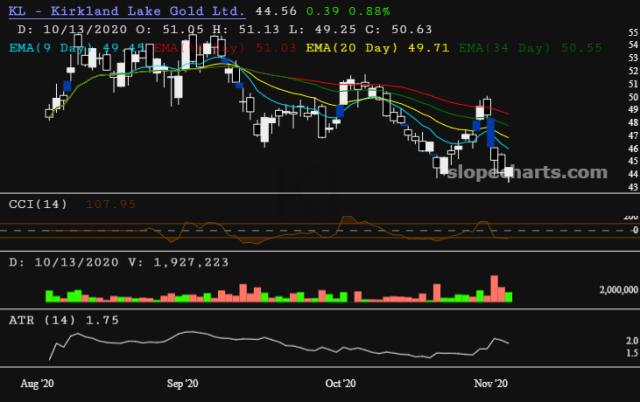Click the price axis label 55
640x402 pixels.
pos(632,32)
